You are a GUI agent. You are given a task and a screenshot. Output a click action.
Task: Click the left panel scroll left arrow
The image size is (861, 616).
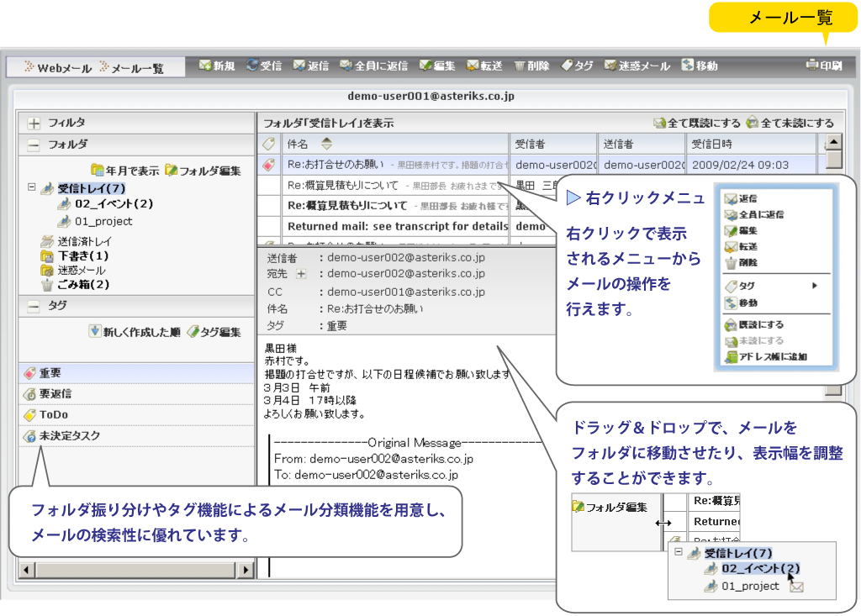27,570
